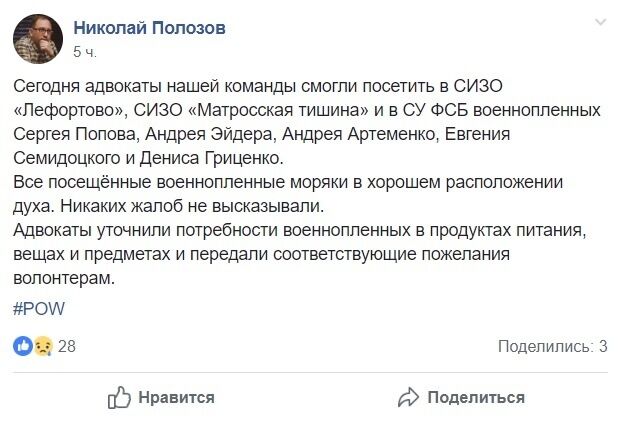
Task: View who reacted via the 28 count
Action: (67, 347)
